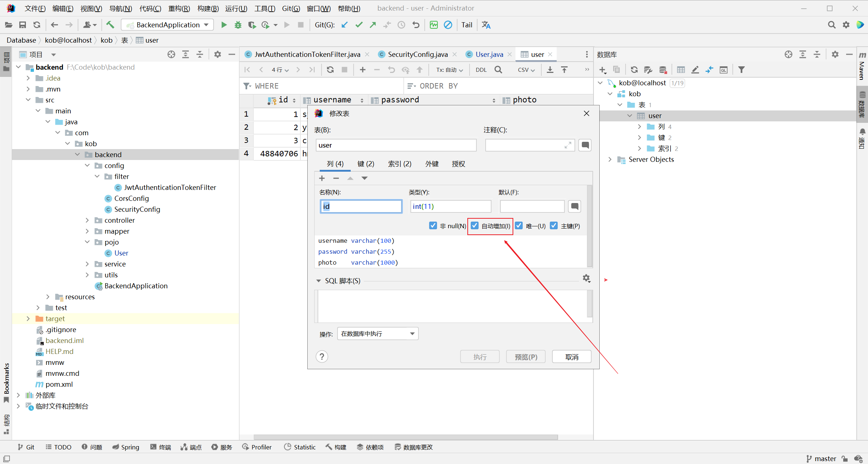Click the data grid reload icon
The width and height of the screenshot is (868, 464).
[330, 70]
